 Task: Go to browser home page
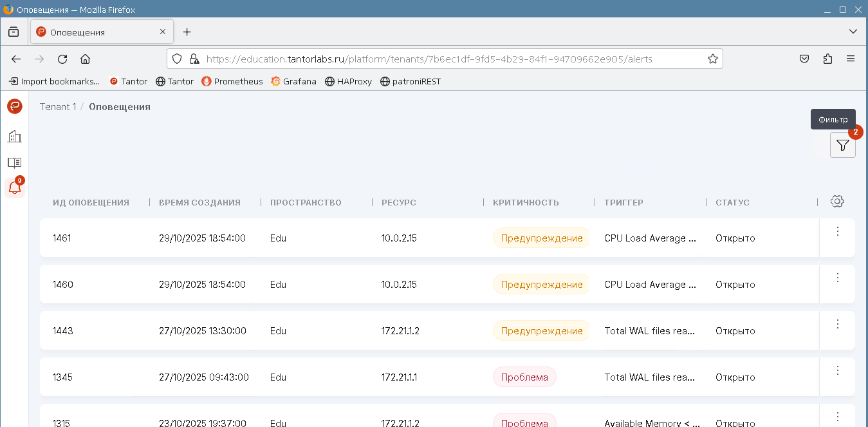85,59
